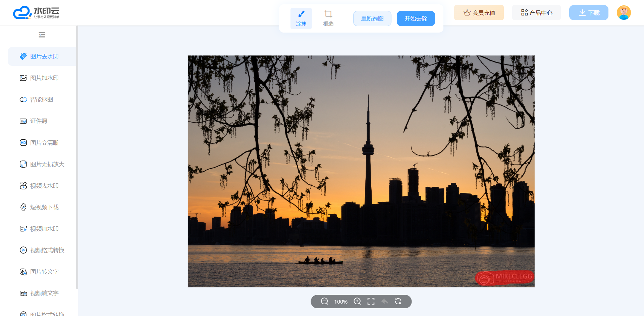The image size is (644, 316).
Task: Click the undo arrow icon
Action: click(x=385, y=301)
